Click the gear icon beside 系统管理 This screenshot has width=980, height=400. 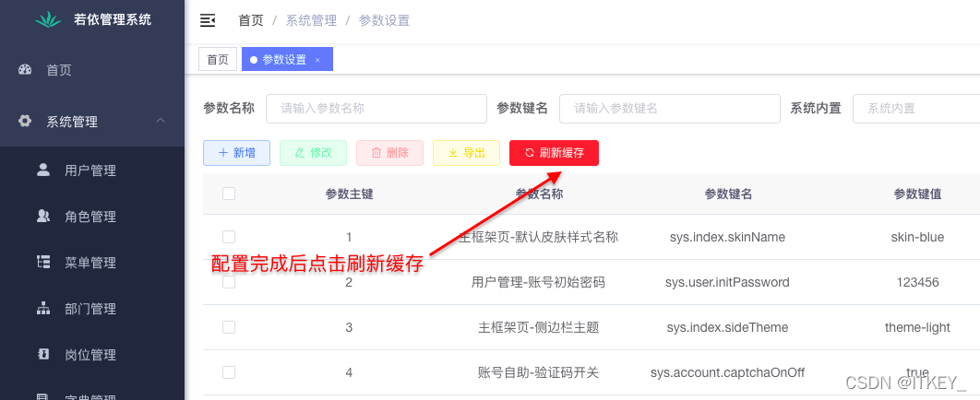[x=25, y=121]
